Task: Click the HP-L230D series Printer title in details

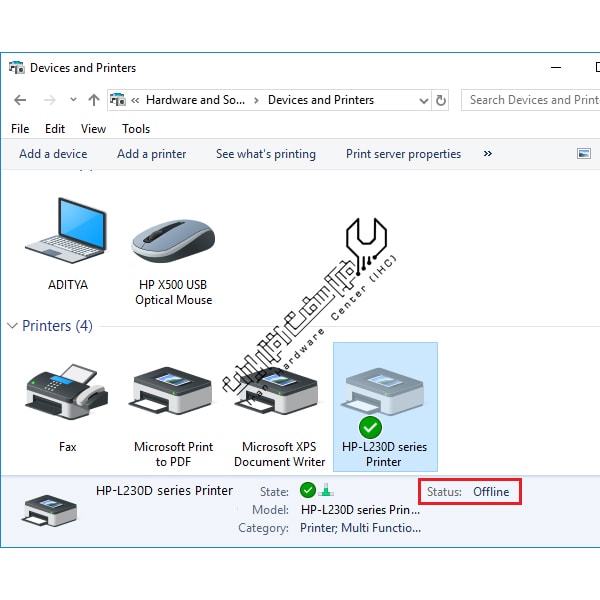Action: [x=164, y=491]
